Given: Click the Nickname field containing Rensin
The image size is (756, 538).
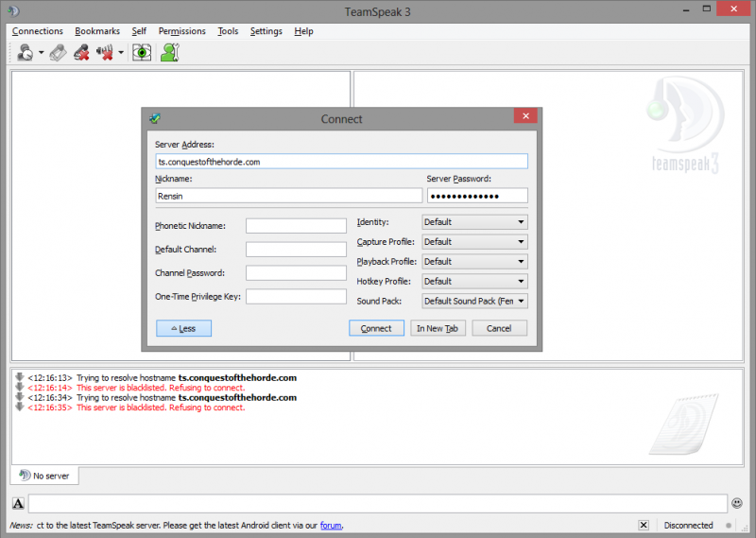Looking at the screenshot, I should tap(289, 196).
